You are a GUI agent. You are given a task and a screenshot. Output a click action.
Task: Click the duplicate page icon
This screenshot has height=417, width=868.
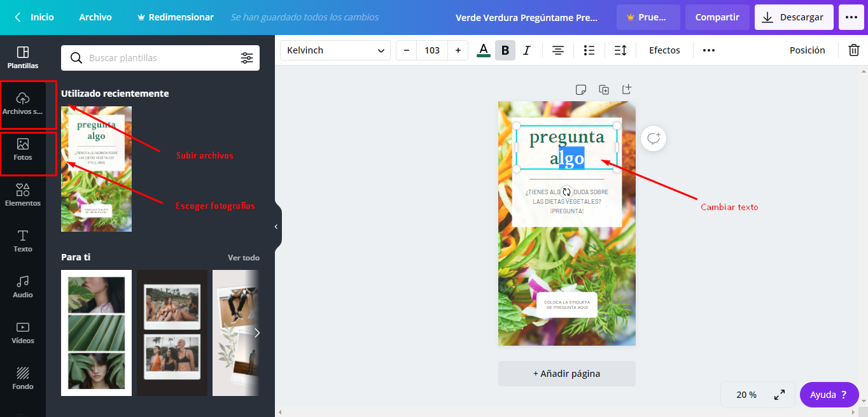click(604, 90)
